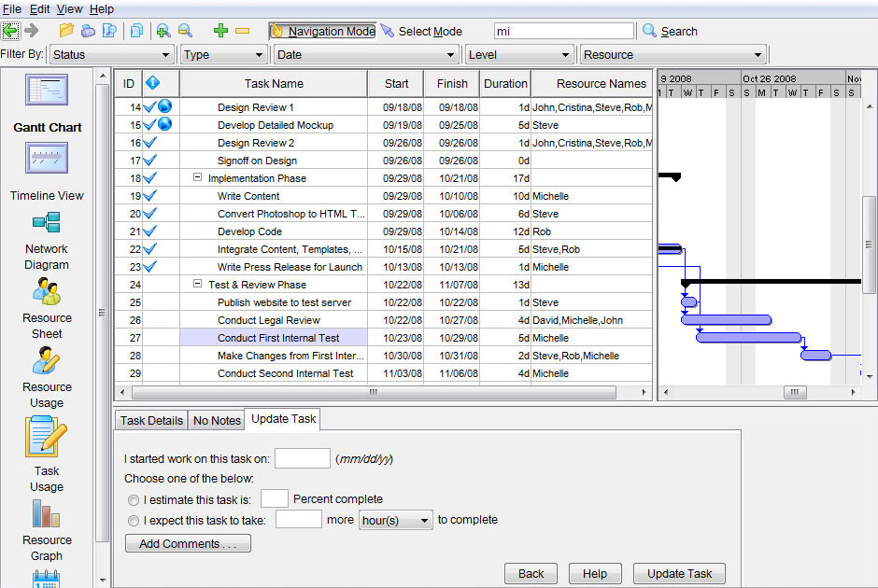The image size is (878, 588).
Task: Click the print icon in the toolbar
Action: (x=88, y=31)
